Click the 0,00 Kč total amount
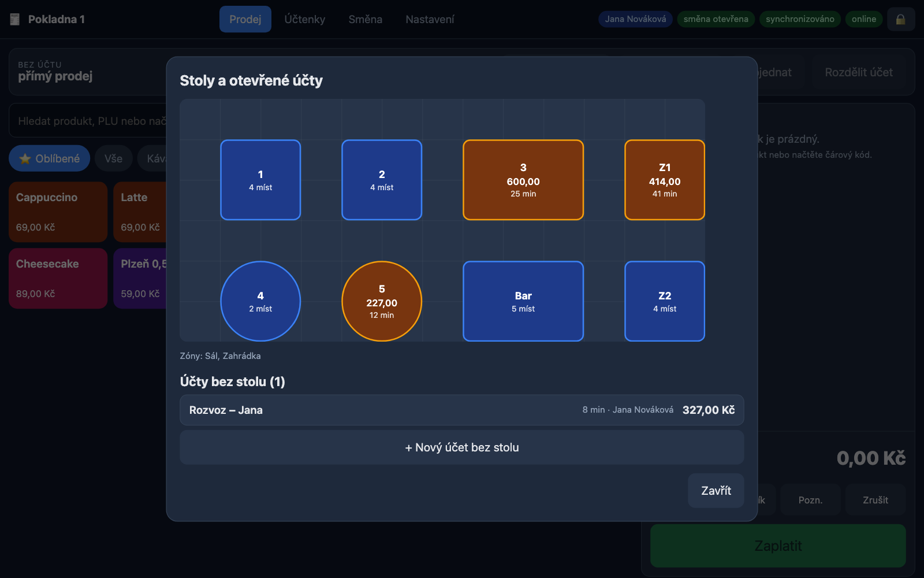 (871, 458)
